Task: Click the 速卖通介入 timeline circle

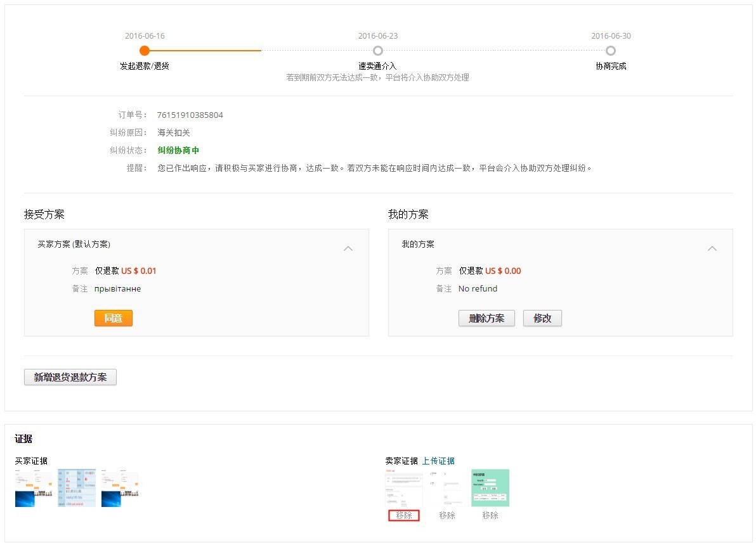Action: (378, 50)
